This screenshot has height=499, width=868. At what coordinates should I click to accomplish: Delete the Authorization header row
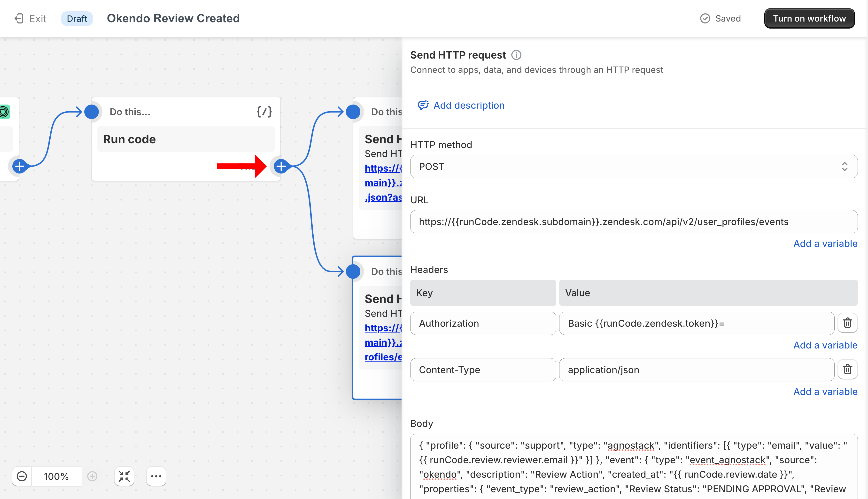[x=847, y=323]
